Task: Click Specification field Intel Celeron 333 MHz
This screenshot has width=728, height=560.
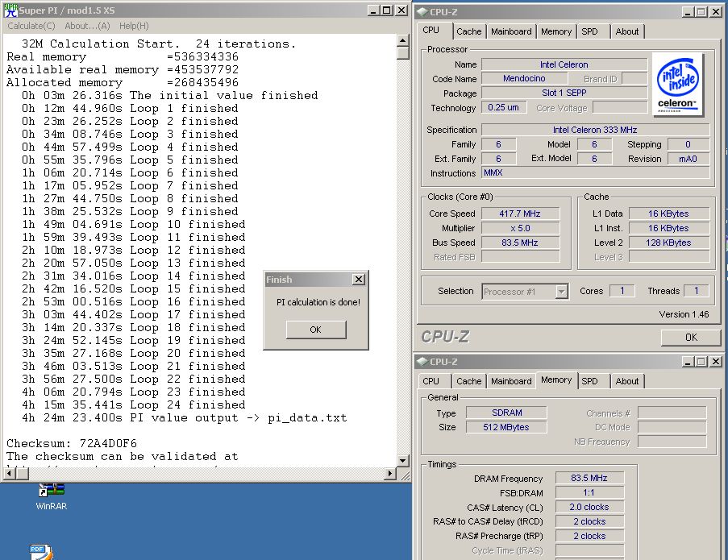Action: pyautogui.click(x=595, y=130)
